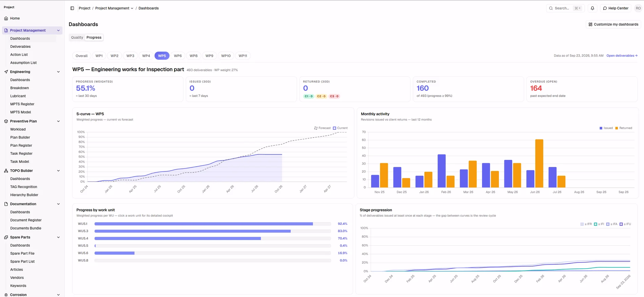The width and height of the screenshot is (644, 297).
Task: Click the Corrosion section icon
Action: click(6, 295)
